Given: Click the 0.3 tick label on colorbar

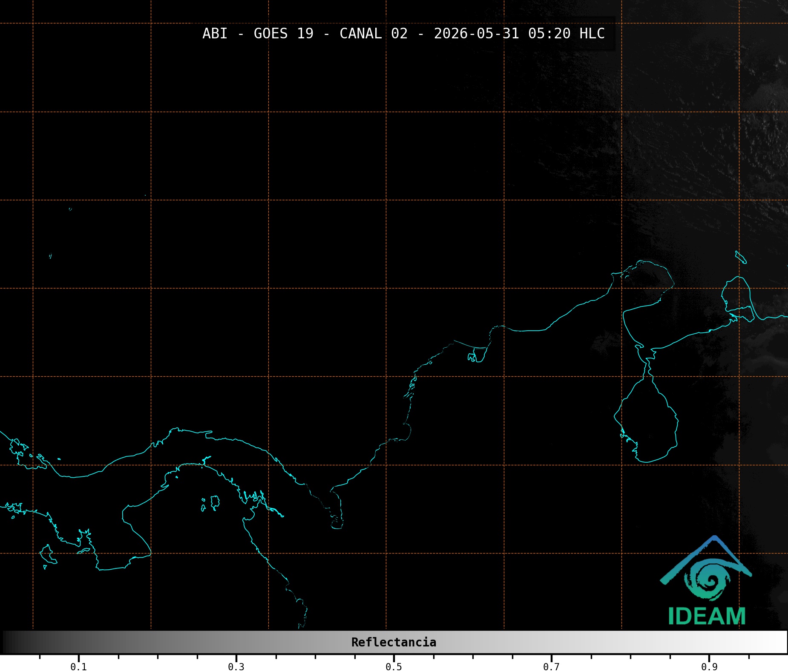Looking at the screenshot, I should [236, 667].
